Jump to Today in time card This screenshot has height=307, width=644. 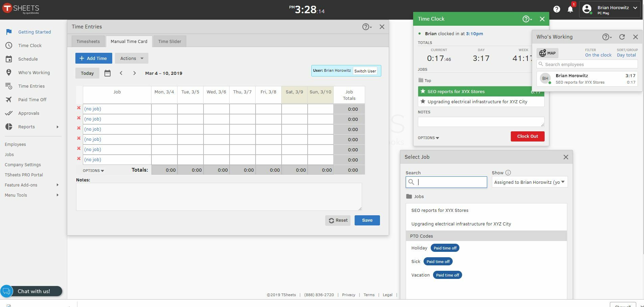coord(87,73)
